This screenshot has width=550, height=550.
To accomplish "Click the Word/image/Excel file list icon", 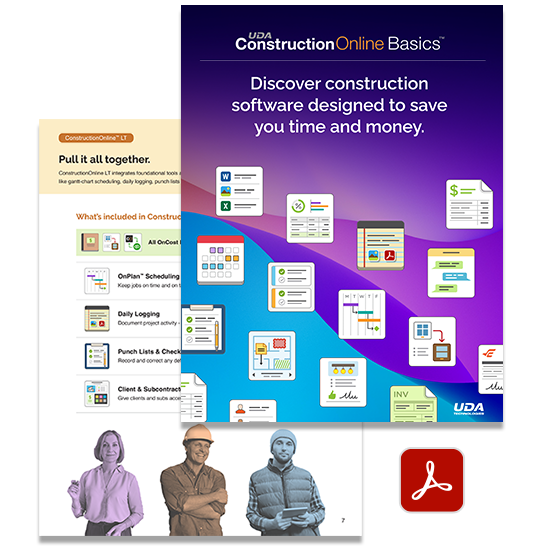I will tap(239, 191).
